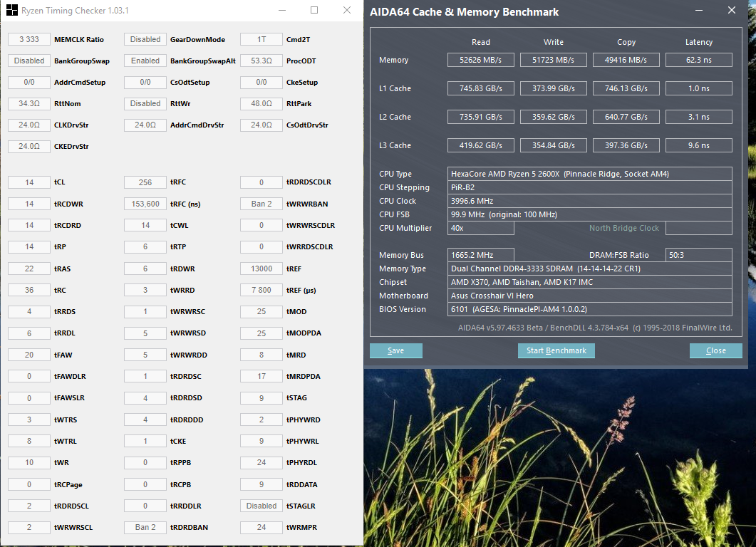Click the Memory Type DDR4-3333 field
The height and width of the screenshot is (547, 756).
(x=590, y=269)
